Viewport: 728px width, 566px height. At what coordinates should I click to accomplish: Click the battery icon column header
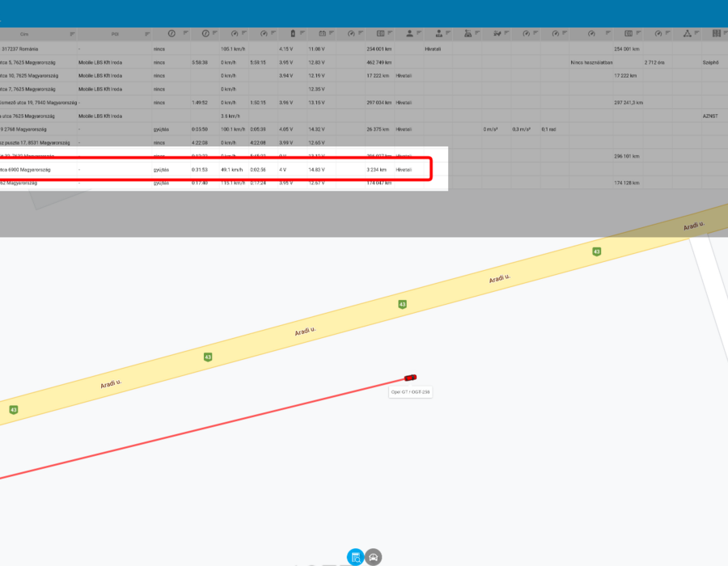(x=293, y=33)
